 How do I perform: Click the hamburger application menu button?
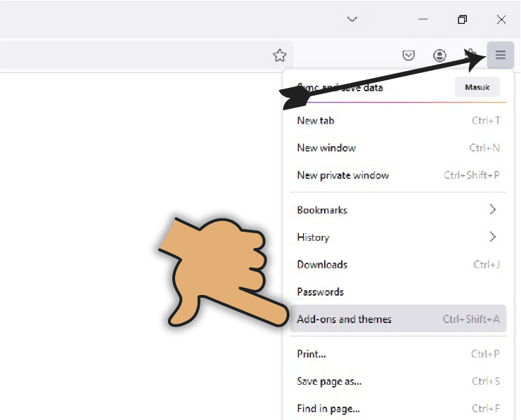500,55
